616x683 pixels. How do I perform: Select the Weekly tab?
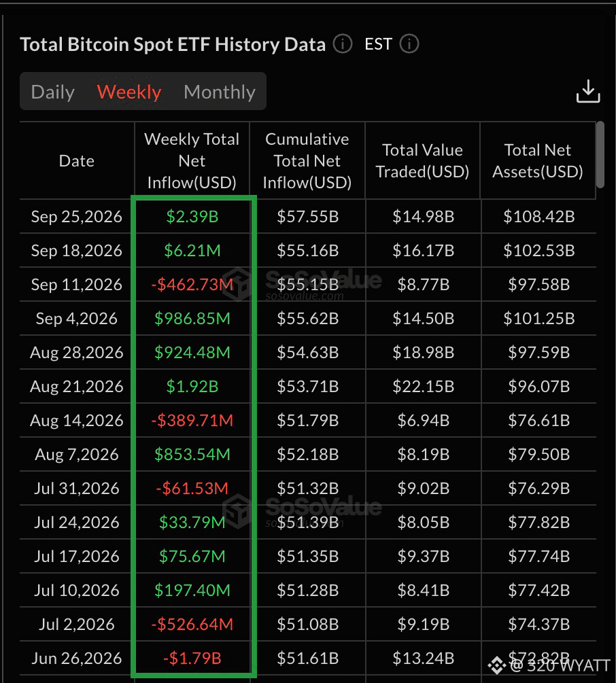pyautogui.click(x=129, y=92)
